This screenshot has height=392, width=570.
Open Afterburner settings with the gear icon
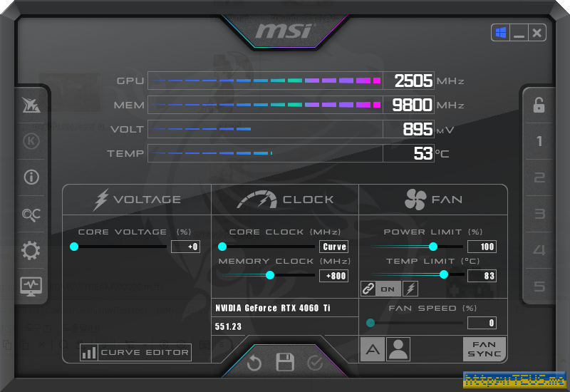(x=31, y=250)
